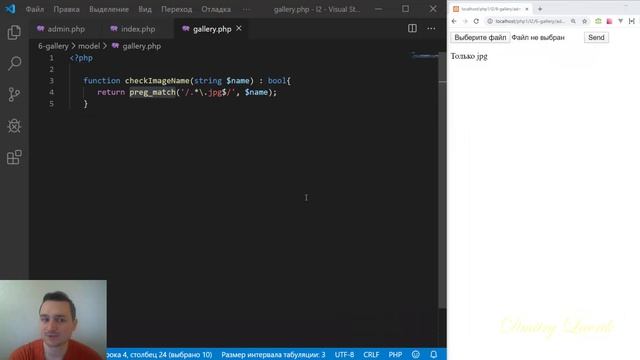Click the Только jpg message
This screenshot has width=640, height=360.
[x=469, y=56]
